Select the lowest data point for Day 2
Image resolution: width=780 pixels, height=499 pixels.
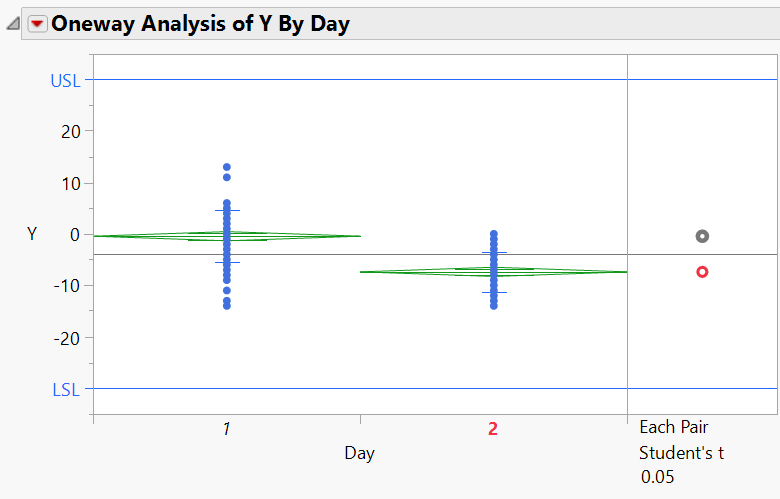(x=494, y=305)
